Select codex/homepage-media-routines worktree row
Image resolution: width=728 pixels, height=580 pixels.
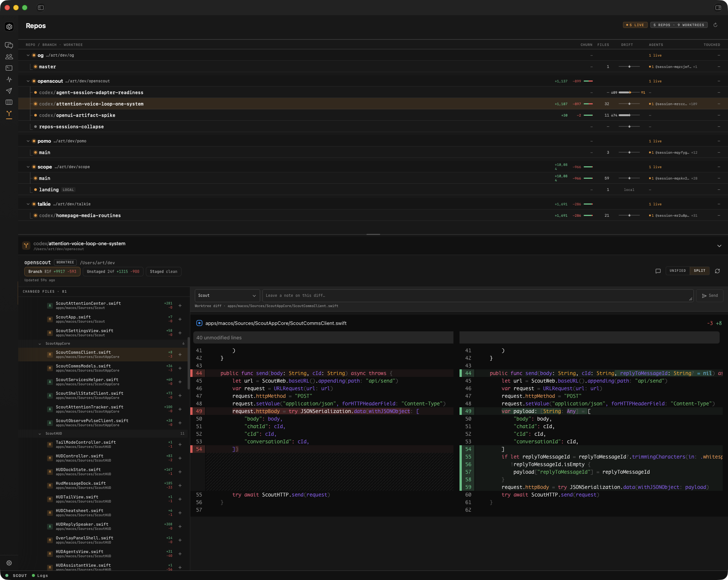click(x=373, y=216)
